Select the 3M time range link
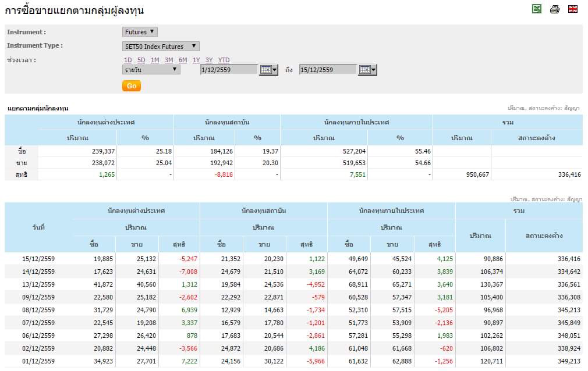Screen dimensions: 588x371 tap(169, 60)
